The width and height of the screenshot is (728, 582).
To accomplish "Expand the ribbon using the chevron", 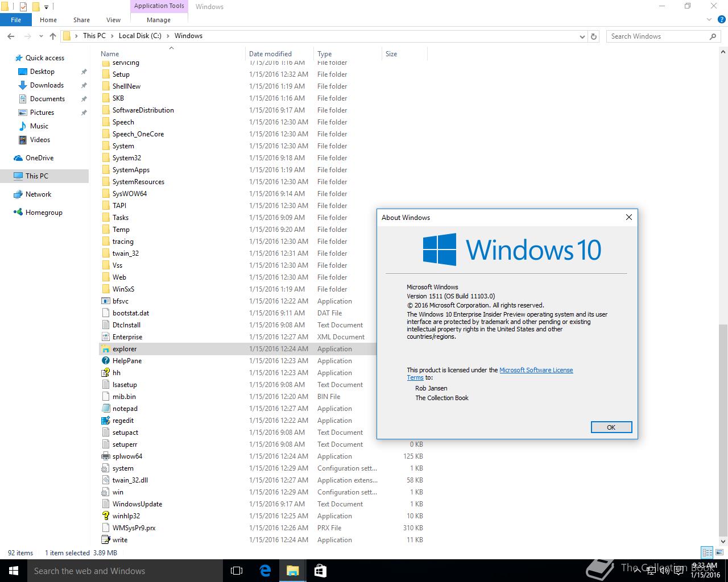I will tap(709, 20).
